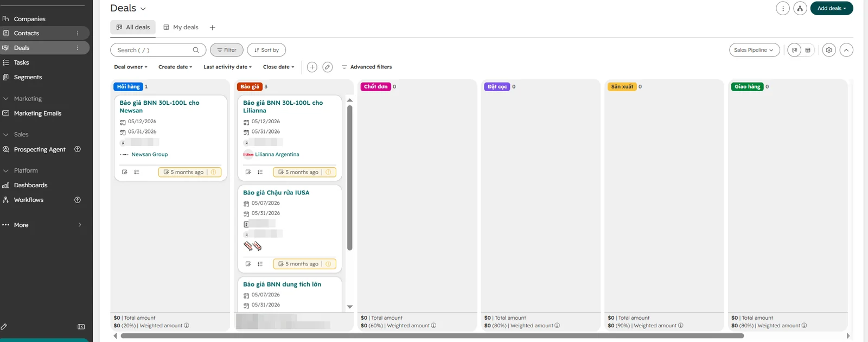Viewport: 868px width, 342px height.
Task: Click the note icon on the Newsan deal card
Action: coord(125,172)
